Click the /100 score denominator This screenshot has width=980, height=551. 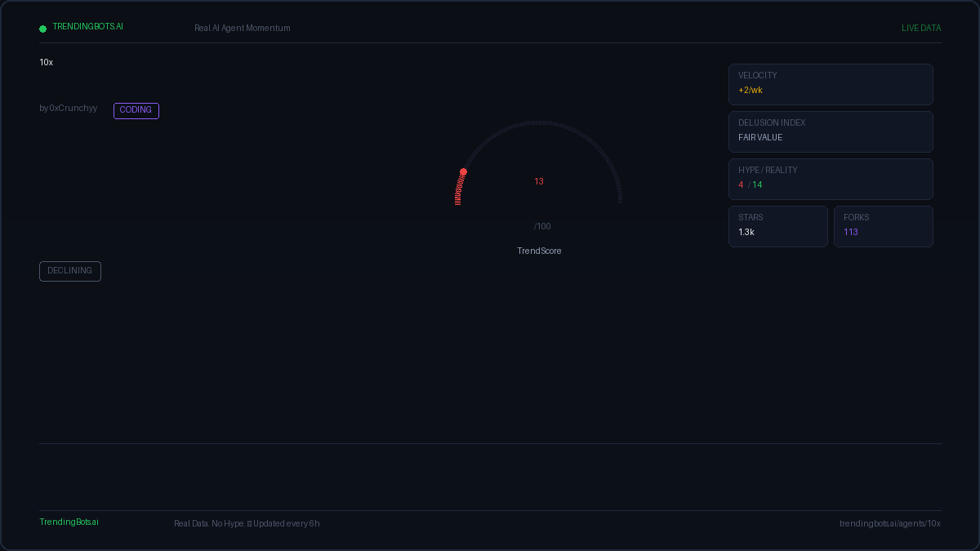(542, 226)
